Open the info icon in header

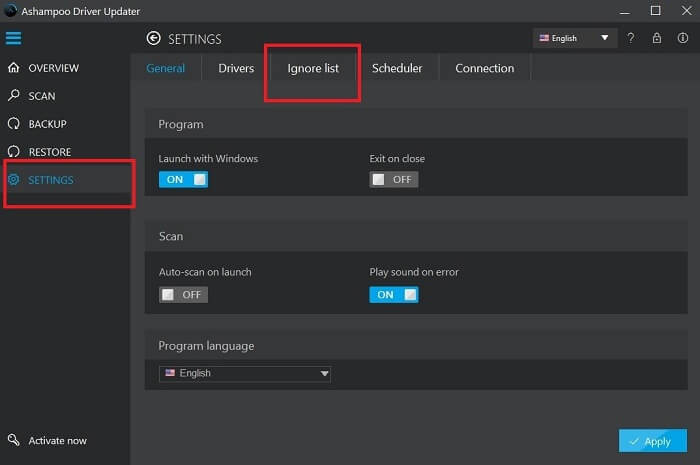pyautogui.click(x=683, y=38)
